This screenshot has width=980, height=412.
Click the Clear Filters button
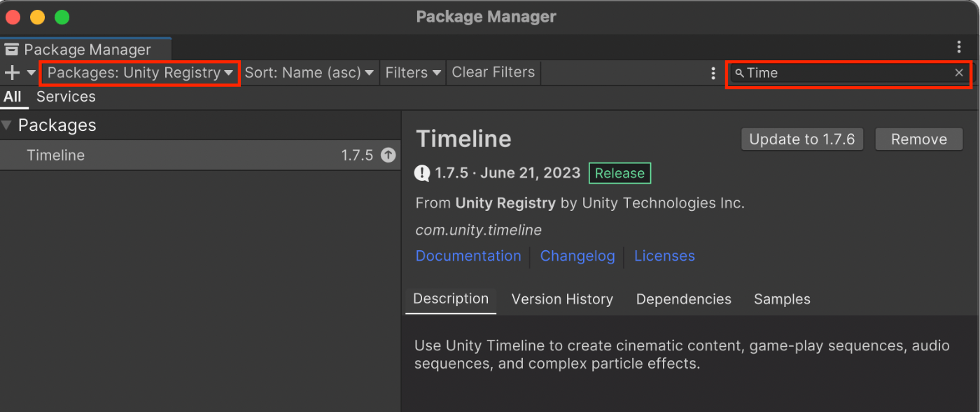(x=493, y=73)
